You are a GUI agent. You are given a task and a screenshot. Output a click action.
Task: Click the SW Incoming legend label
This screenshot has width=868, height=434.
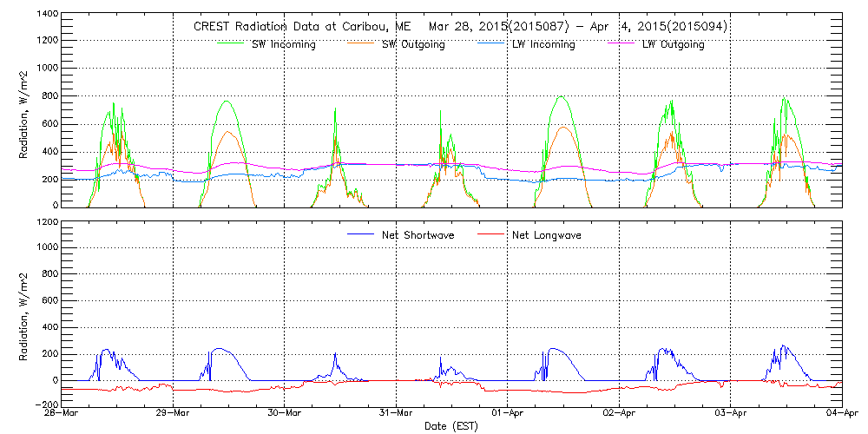coord(282,44)
